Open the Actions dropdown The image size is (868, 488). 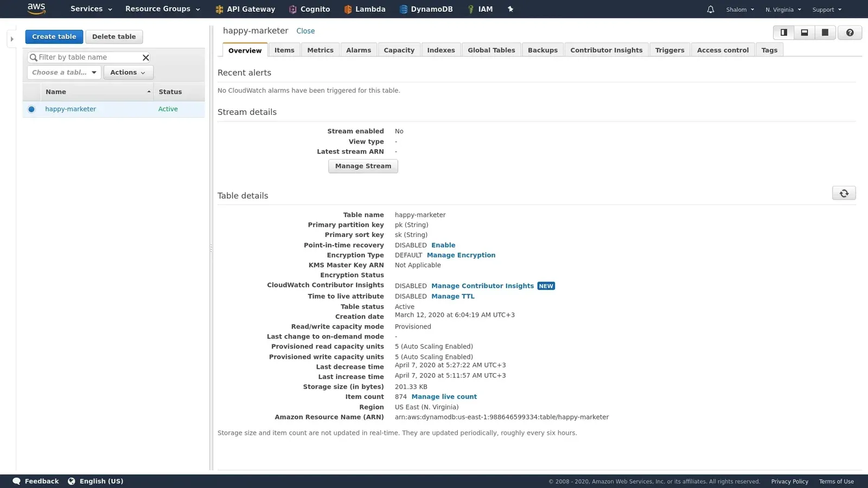(x=128, y=73)
